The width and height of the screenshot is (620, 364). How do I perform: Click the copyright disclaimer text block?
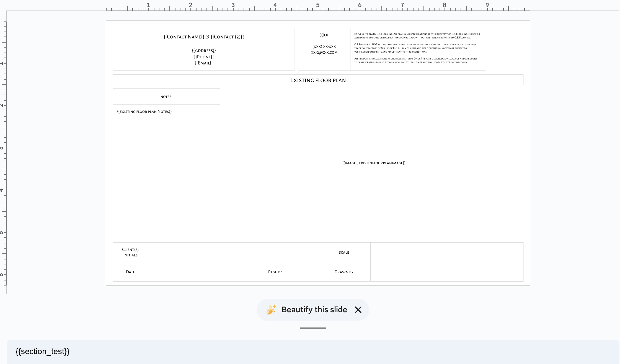click(417, 48)
